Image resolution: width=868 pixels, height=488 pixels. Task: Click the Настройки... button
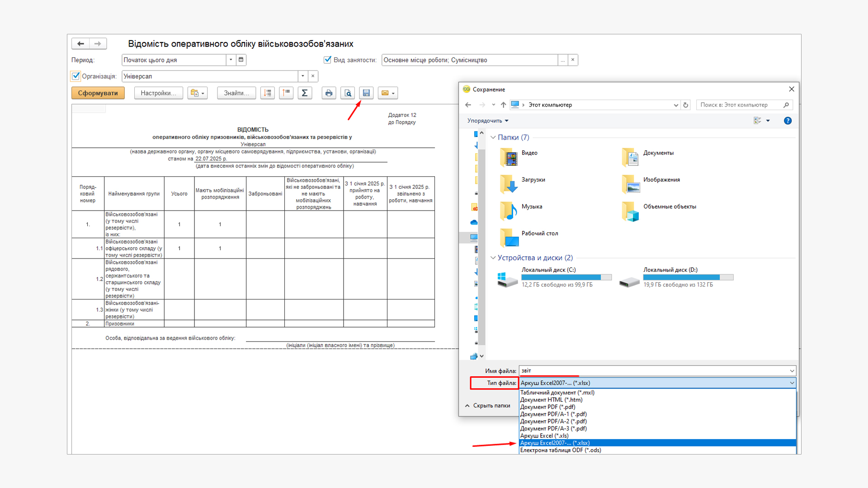coord(158,93)
